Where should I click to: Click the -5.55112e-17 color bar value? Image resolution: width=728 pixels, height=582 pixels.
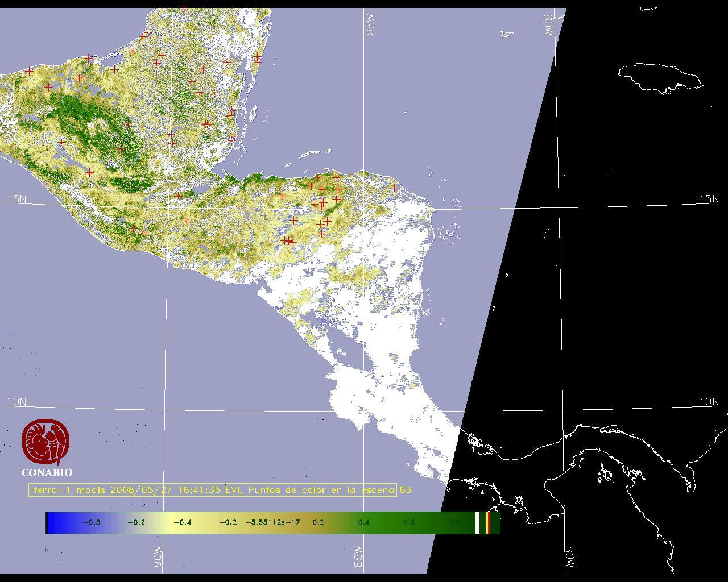pyautogui.click(x=273, y=522)
